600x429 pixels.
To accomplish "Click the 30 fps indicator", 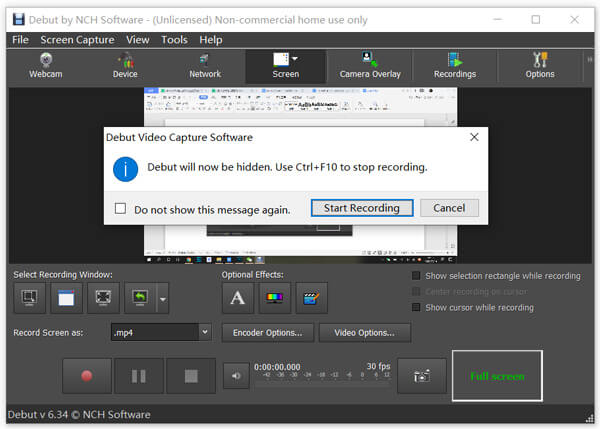I will [x=378, y=366].
